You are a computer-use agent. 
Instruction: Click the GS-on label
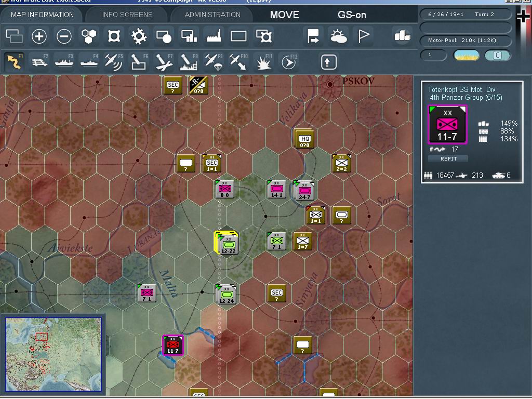(x=352, y=15)
